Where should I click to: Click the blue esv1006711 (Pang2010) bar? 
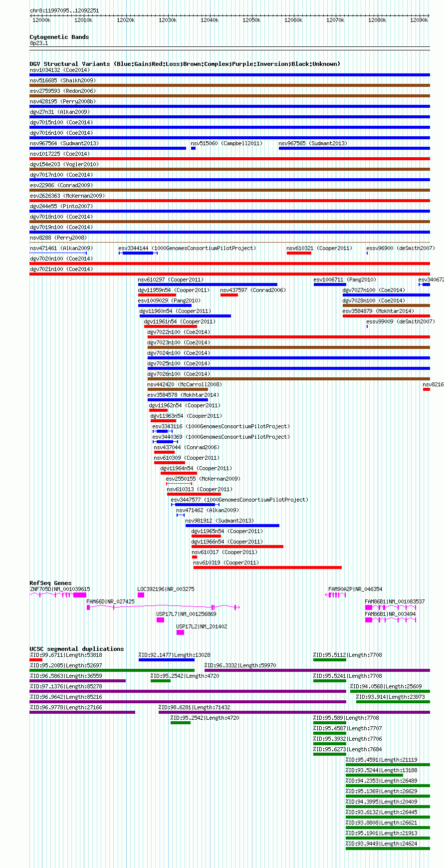pyautogui.click(x=330, y=285)
